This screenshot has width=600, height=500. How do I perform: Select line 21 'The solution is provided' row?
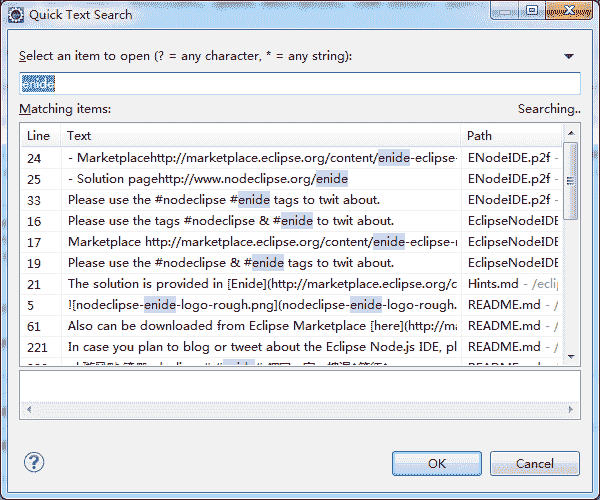[292, 284]
